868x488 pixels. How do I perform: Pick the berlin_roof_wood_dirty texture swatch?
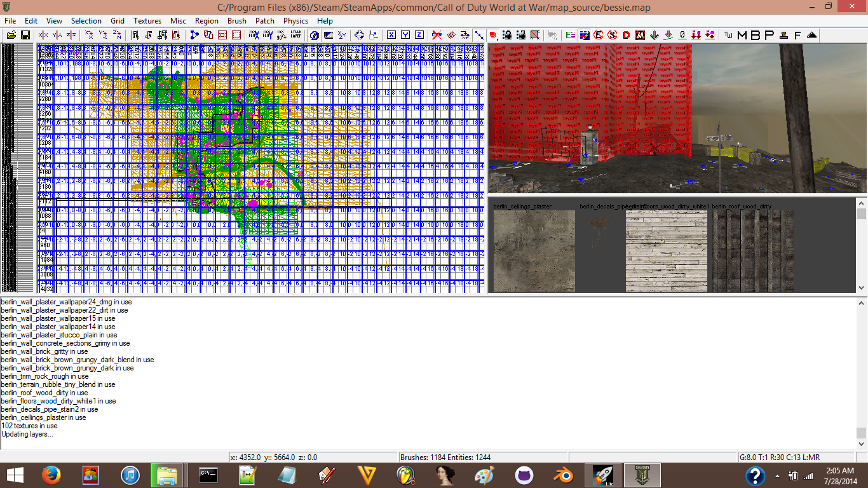[752, 251]
